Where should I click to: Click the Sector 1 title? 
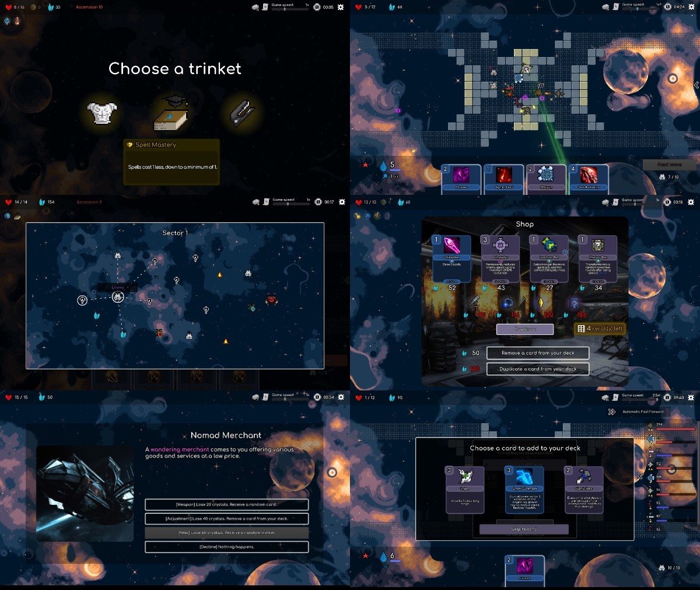pos(175,233)
